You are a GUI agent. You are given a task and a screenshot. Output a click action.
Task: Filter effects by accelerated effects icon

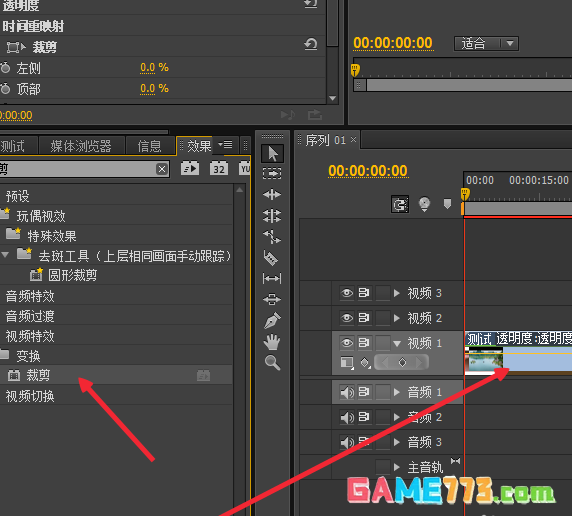click(190, 168)
